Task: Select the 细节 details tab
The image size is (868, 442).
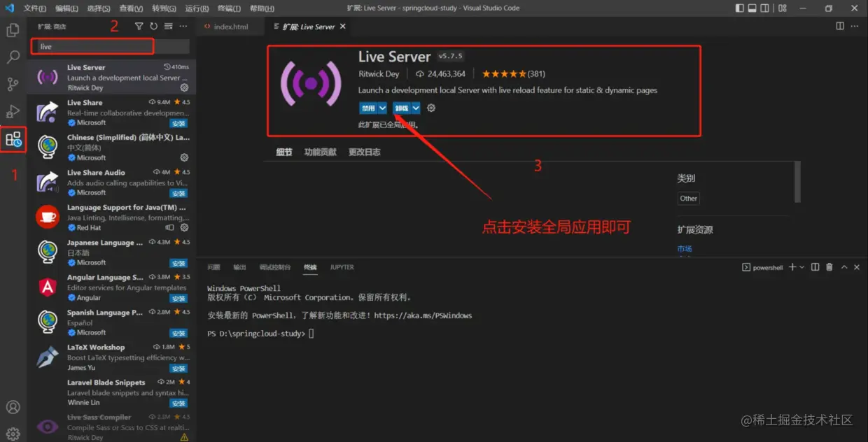Action: pos(283,152)
